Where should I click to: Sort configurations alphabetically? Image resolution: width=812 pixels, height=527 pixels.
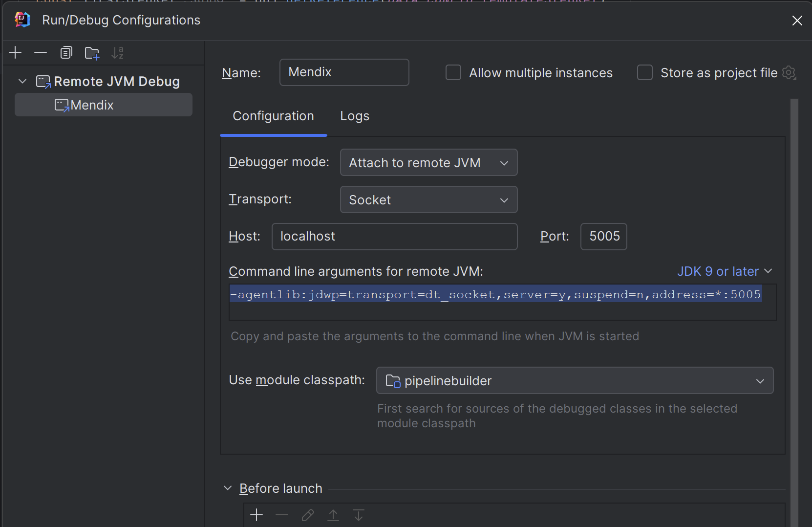118,52
